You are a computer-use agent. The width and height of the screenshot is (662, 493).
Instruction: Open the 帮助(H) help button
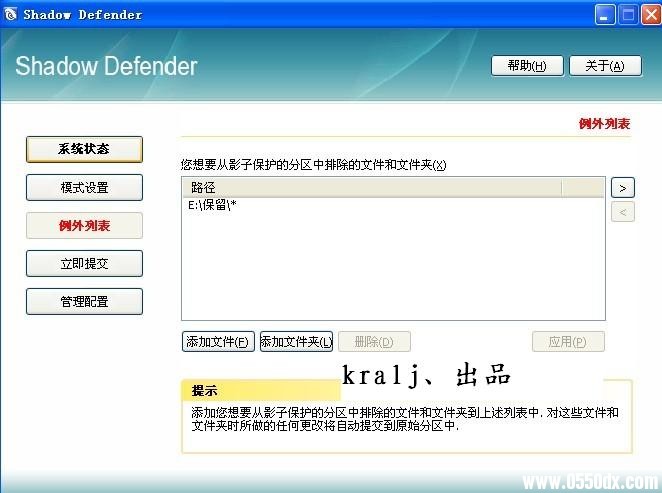[527, 66]
